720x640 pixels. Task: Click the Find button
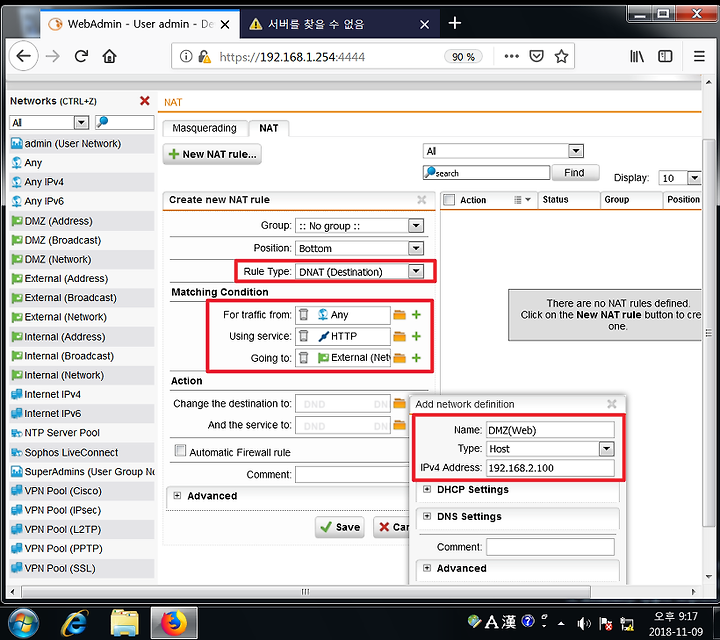click(x=575, y=173)
